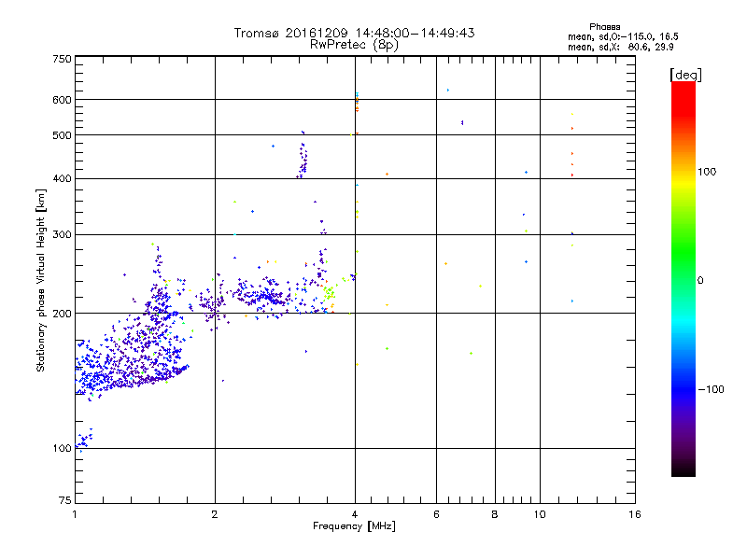Screen dimensions: 747x560
Task: Click the colorbar tick label '0'
Action: click(x=700, y=281)
